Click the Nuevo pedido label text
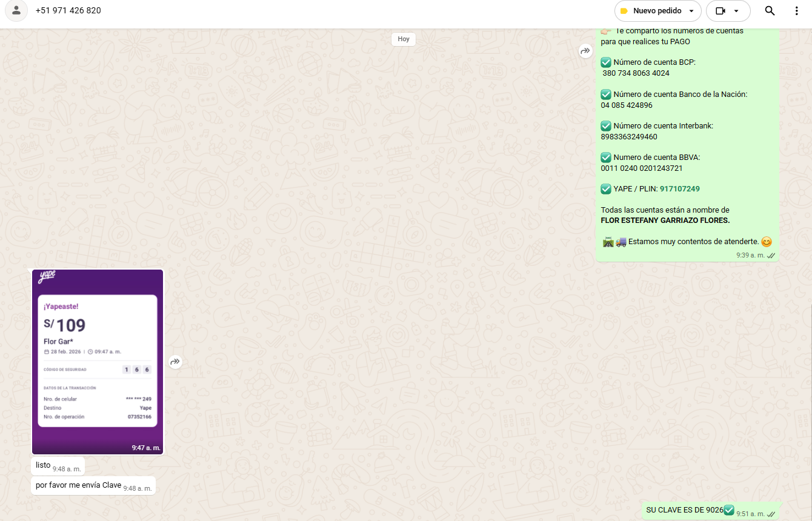The image size is (812, 521). [657, 11]
